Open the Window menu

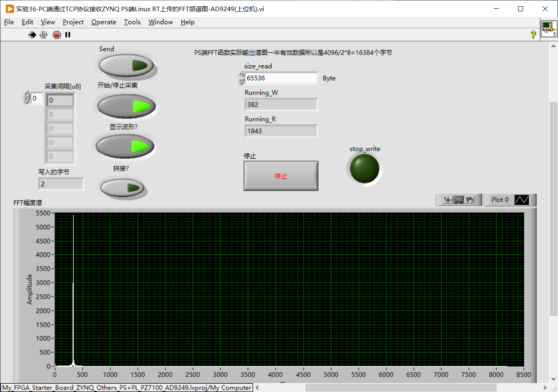click(160, 22)
